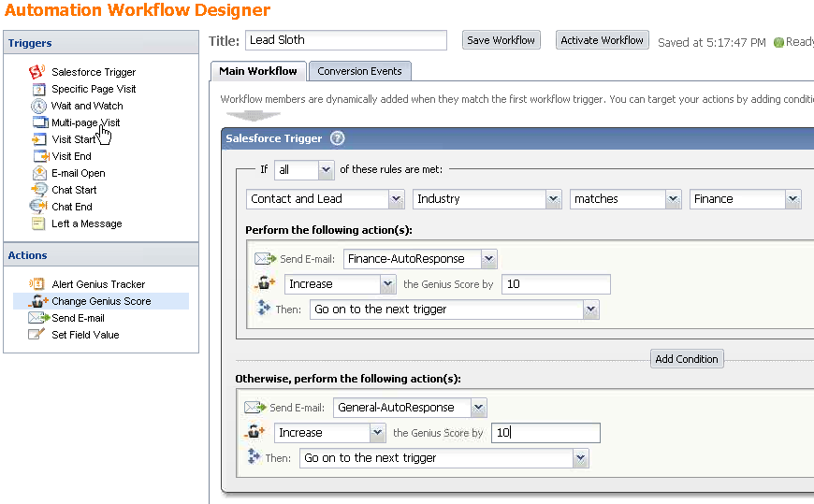
Task: Click the Save Workflow button
Action: [x=501, y=40]
